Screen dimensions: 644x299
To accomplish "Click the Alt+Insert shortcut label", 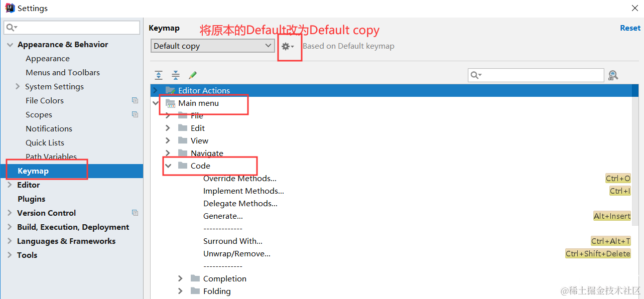I will 612,216.
